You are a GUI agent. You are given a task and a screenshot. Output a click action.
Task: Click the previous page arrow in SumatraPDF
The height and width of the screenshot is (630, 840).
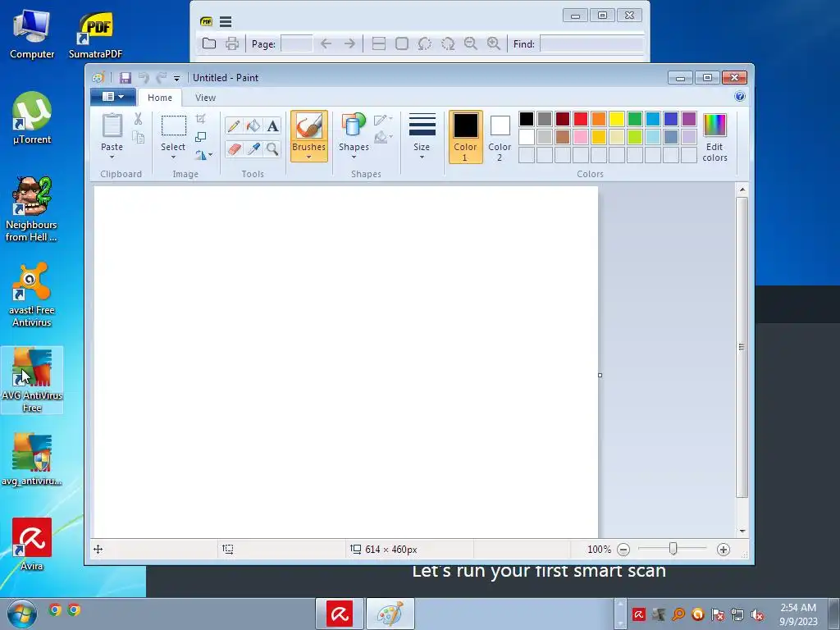[x=326, y=44]
